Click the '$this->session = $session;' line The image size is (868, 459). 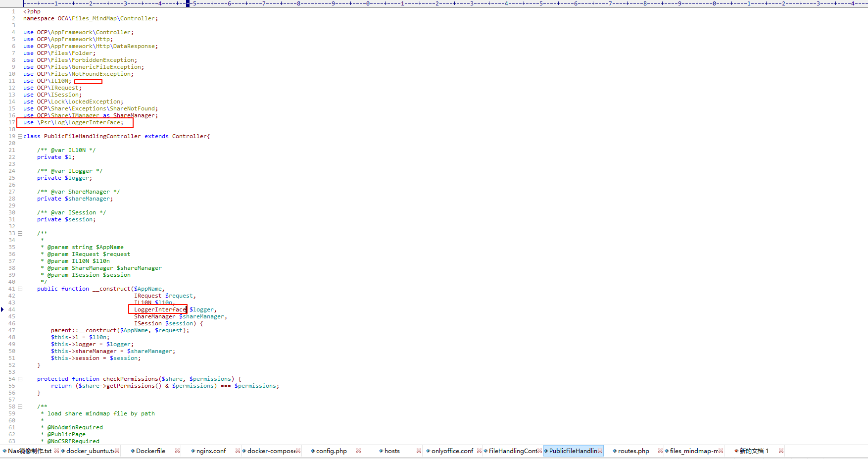coord(96,358)
